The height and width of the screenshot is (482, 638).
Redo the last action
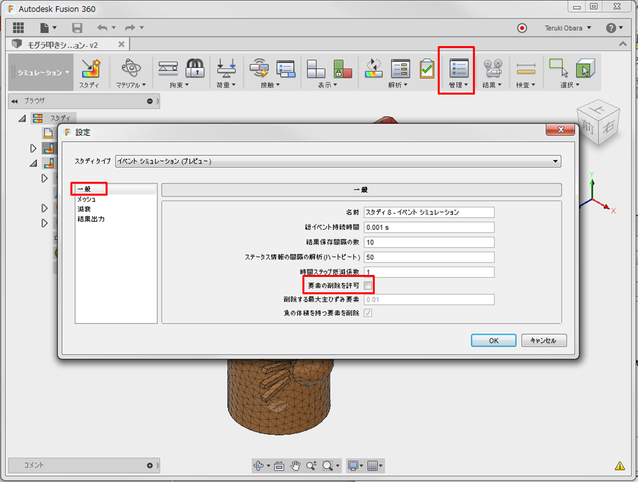point(130,28)
